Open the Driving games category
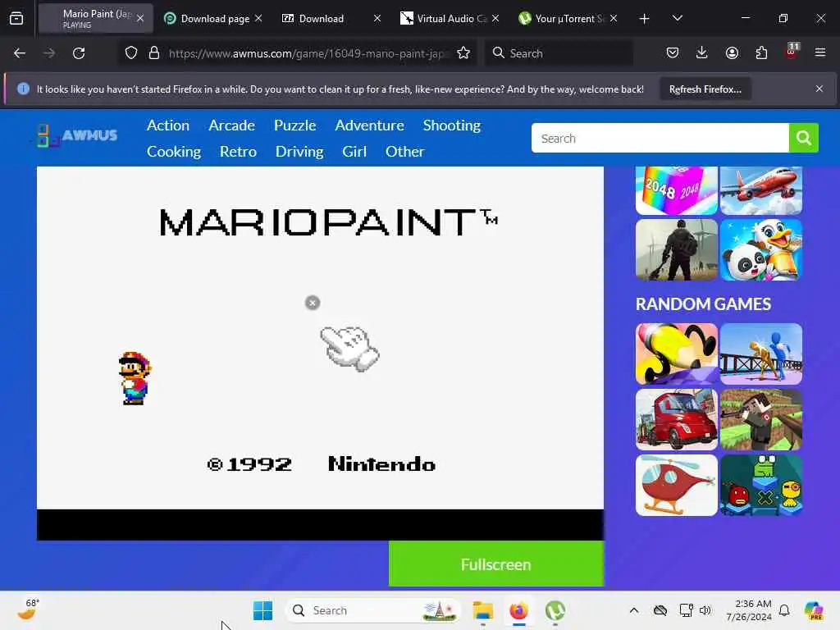The width and height of the screenshot is (840, 630). (299, 152)
